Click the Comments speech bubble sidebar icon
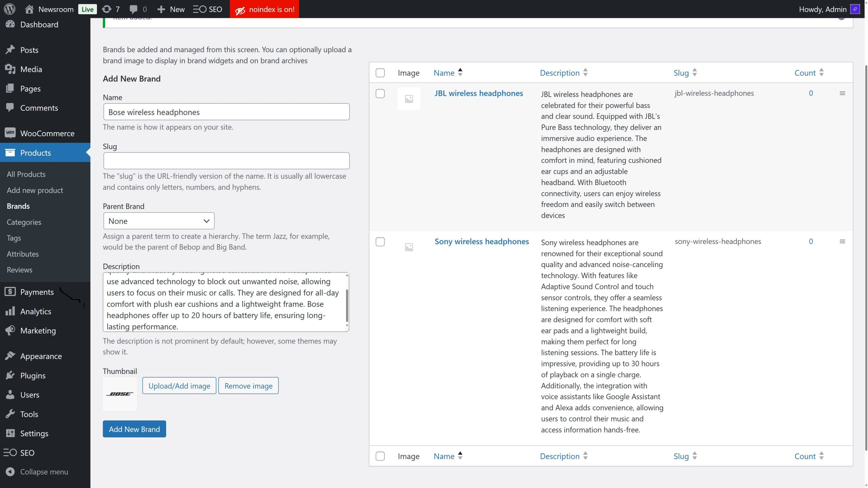This screenshot has width=868, height=488. (10, 108)
